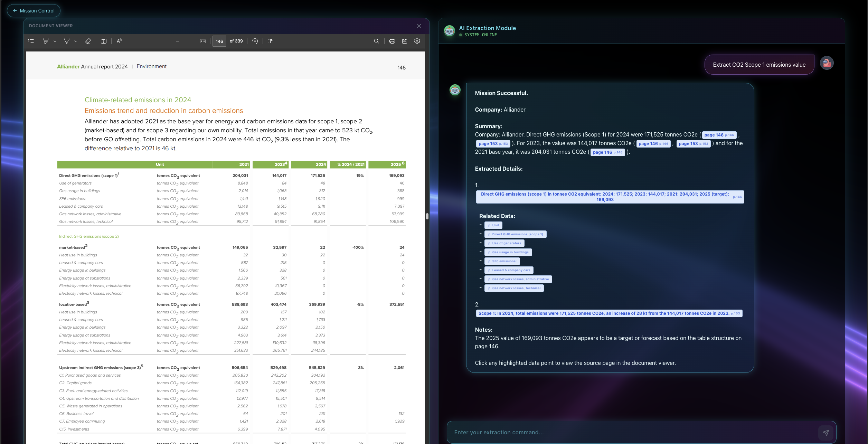Viewport: 868px width, 444px height.
Task: Click the SF6 emissions reference chip
Action: point(502,261)
